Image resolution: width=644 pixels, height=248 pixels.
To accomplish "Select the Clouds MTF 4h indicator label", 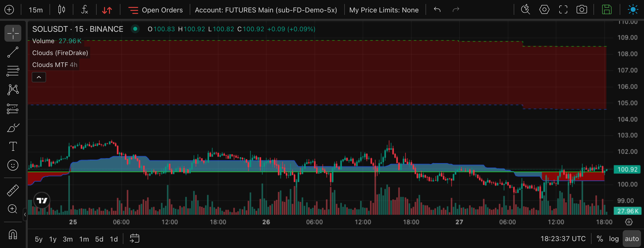I will 55,65.
